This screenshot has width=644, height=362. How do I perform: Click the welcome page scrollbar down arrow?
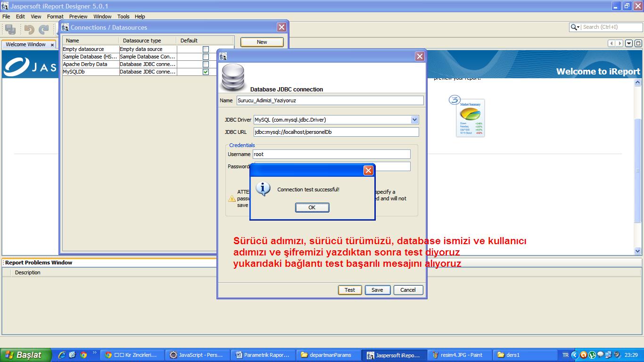click(x=638, y=251)
